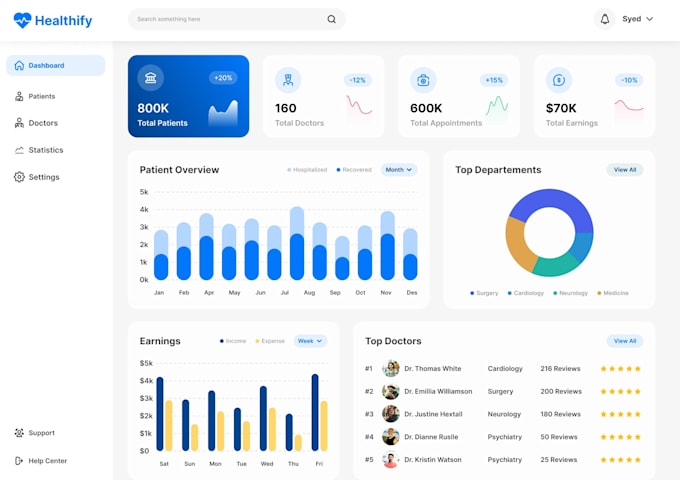Click View All in Top Departements

(x=624, y=170)
